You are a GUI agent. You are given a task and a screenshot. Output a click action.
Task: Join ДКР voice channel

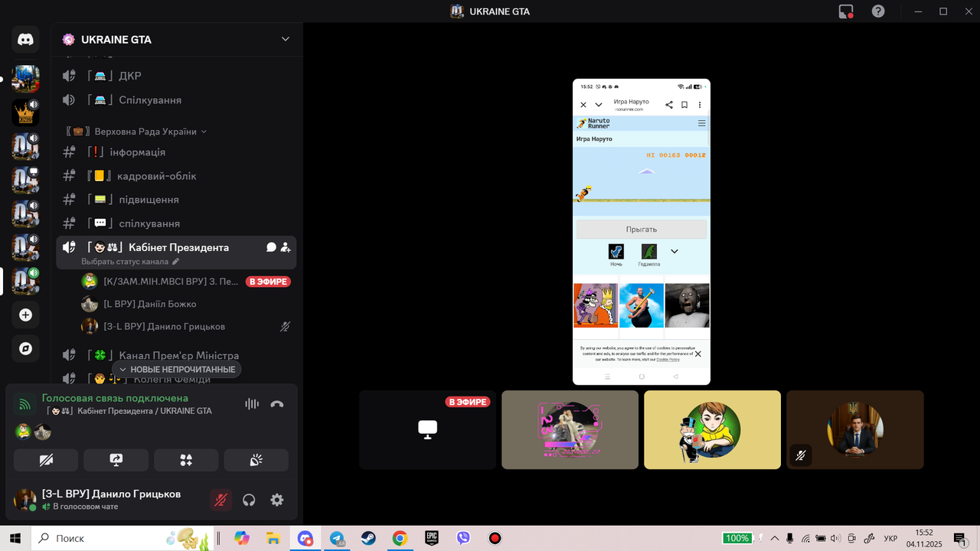[176, 76]
